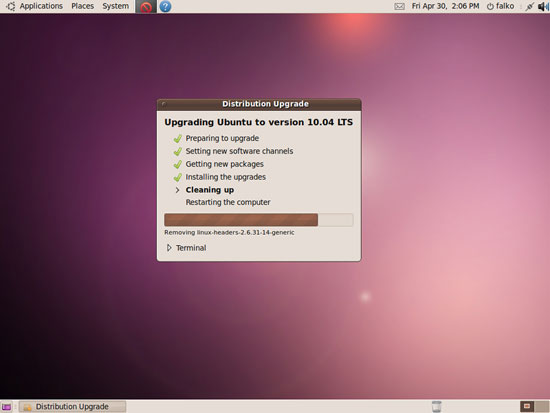
Task: Click the 'Upgrading Ubuntu to version 10.04 LTS' heading
Action: pyautogui.click(x=259, y=122)
